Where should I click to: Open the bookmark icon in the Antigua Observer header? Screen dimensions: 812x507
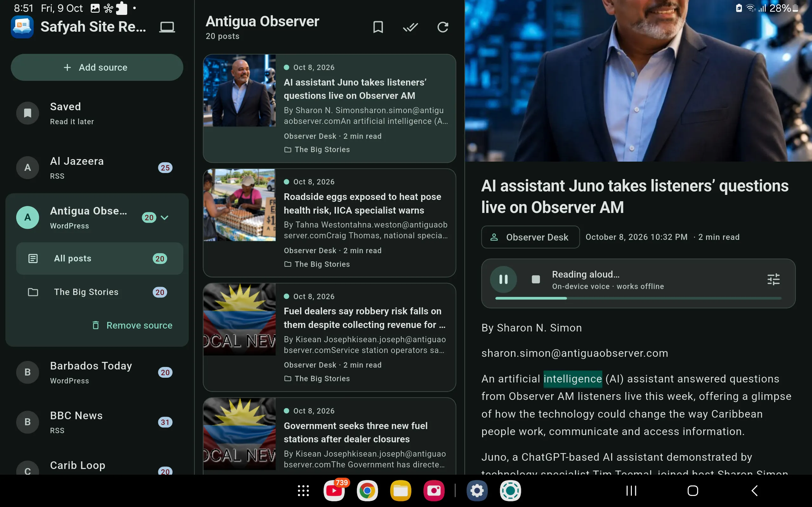(378, 27)
